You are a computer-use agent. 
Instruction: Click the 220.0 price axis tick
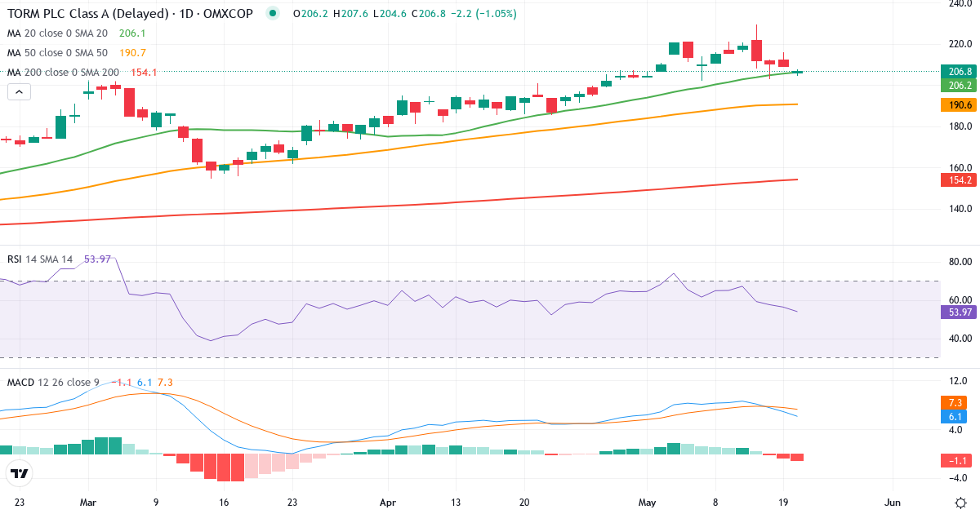coord(959,44)
